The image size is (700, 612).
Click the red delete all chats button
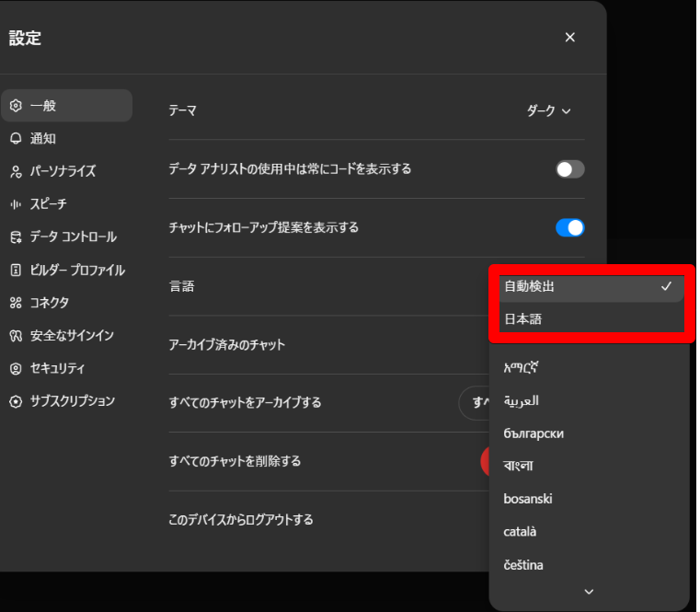point(485,461)
